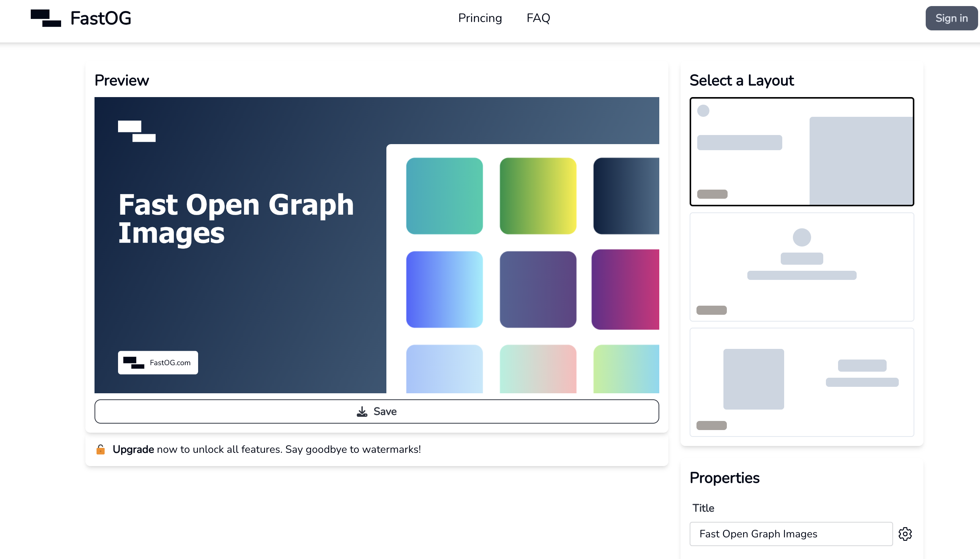Open the FastOG home link text
The image size is (980, 559).
click(x=101, y=18)
